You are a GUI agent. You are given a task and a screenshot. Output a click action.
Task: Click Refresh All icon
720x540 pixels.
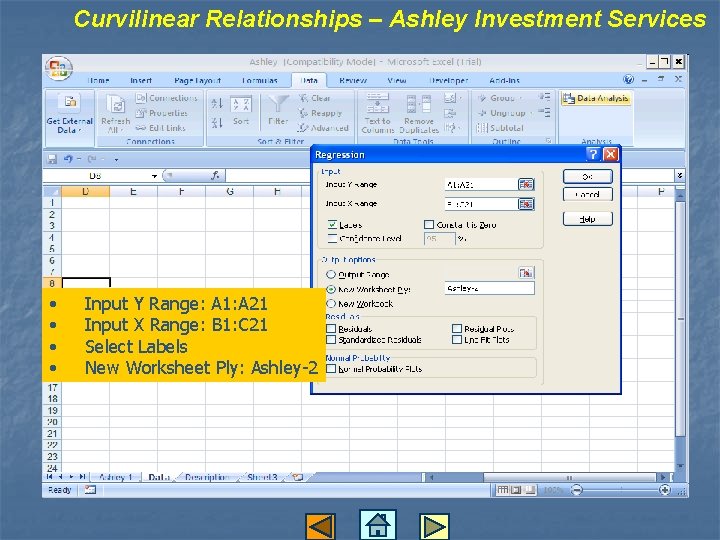tap(115, 104)
